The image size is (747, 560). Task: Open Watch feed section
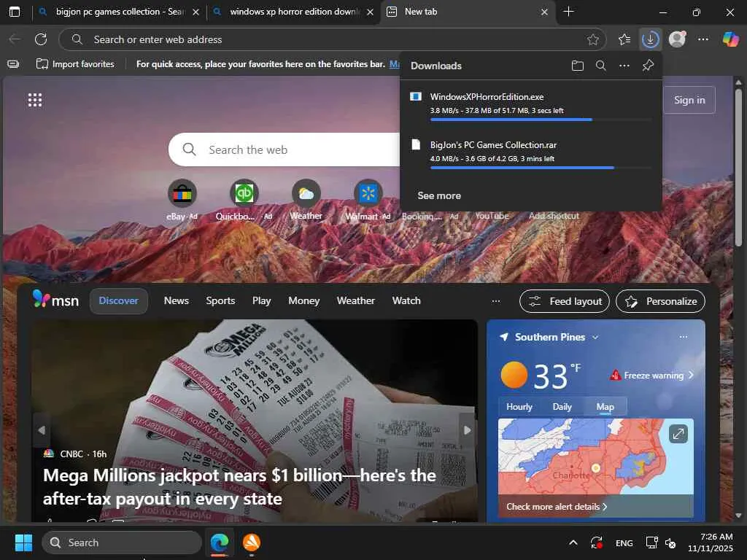406,301
